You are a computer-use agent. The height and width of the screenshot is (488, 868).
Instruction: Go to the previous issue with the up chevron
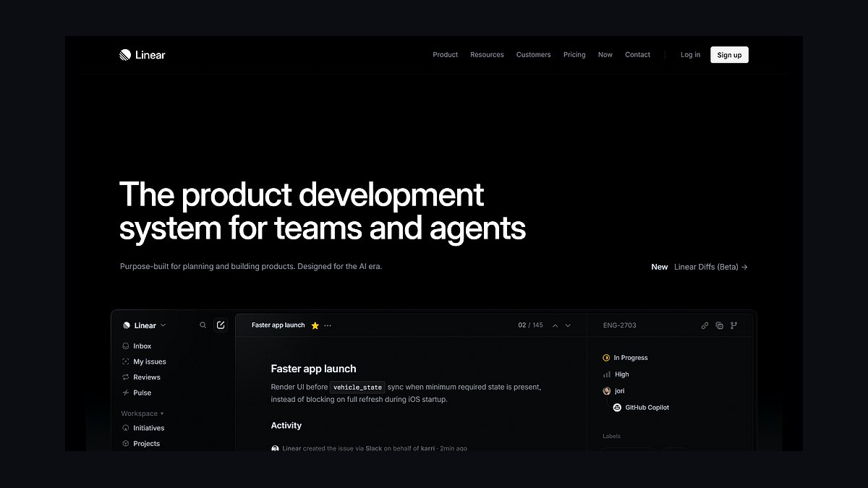click(555, 325)
